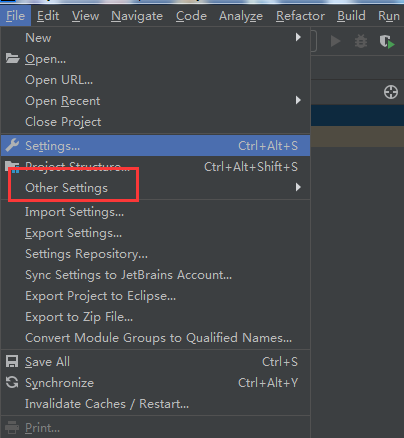Choose Print... menu entry
This screenshot has height=438, width=404.
tap(155, 428)
